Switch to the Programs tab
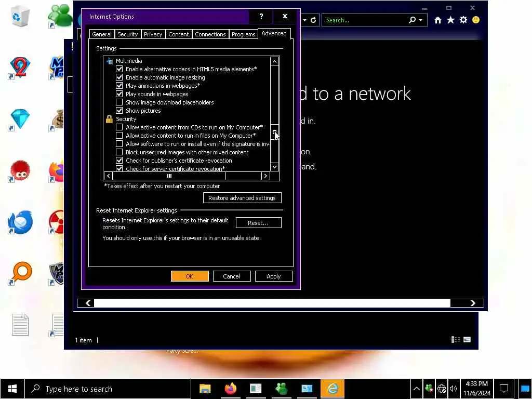 pyautogui.click(x=243, y=34)
